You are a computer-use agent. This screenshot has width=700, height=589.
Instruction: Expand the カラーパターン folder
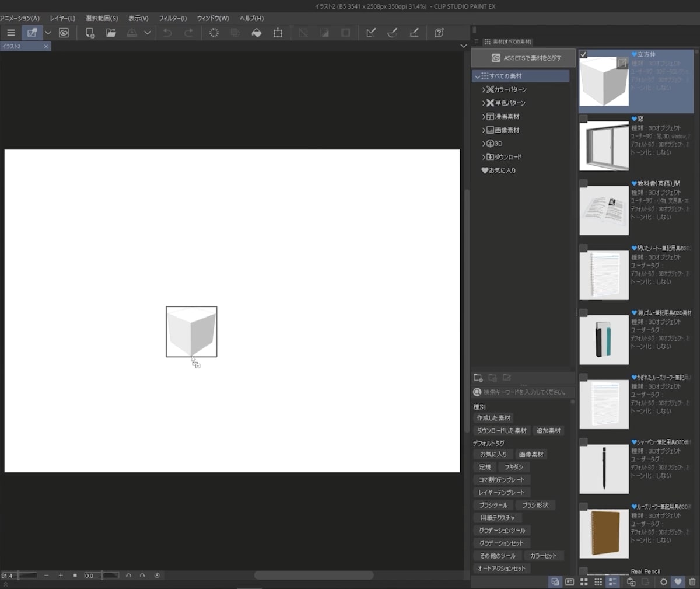pyautogui.click(x=484, y=89)
